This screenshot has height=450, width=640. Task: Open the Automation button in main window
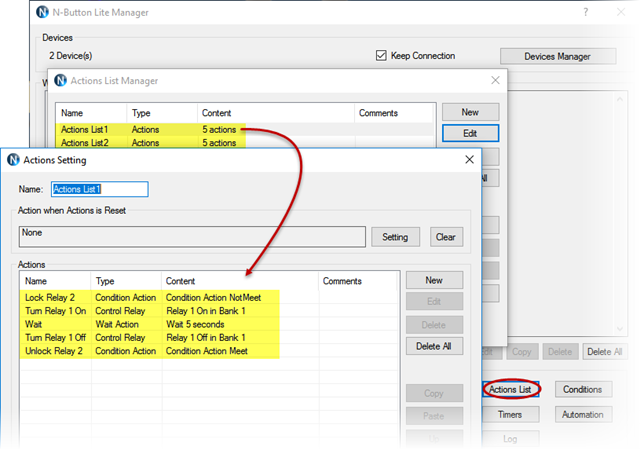(583, 414)
